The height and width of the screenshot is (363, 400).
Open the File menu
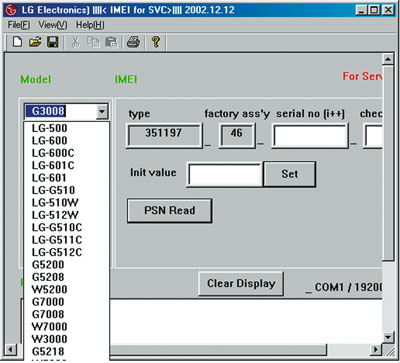(19, 25)
